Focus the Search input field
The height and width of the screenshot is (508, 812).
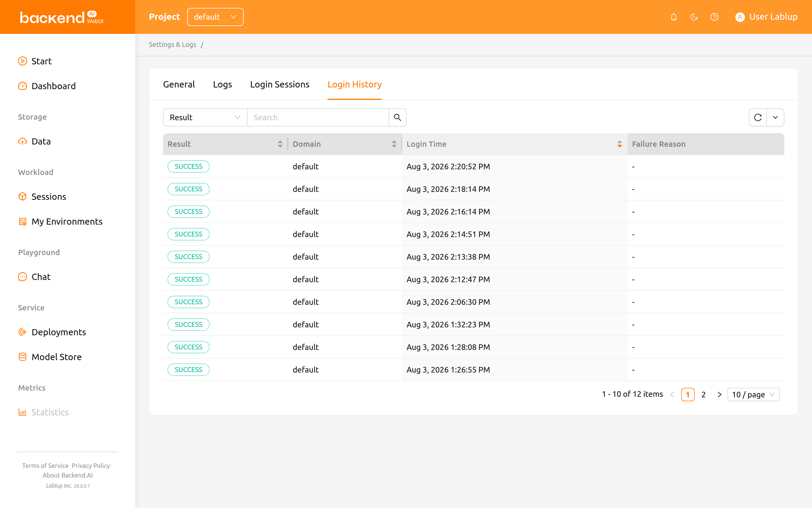coord(318,117)
